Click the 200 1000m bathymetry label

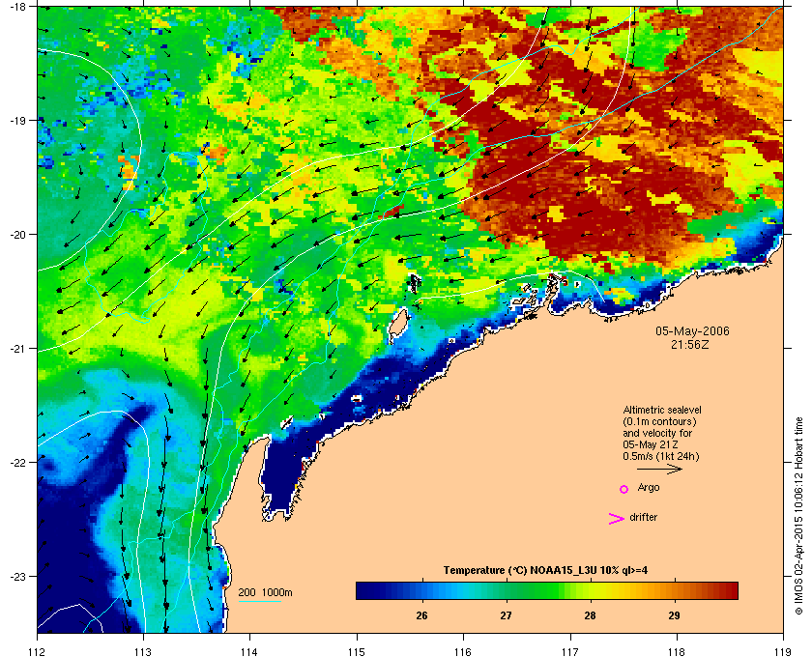(x=265, y=593)
